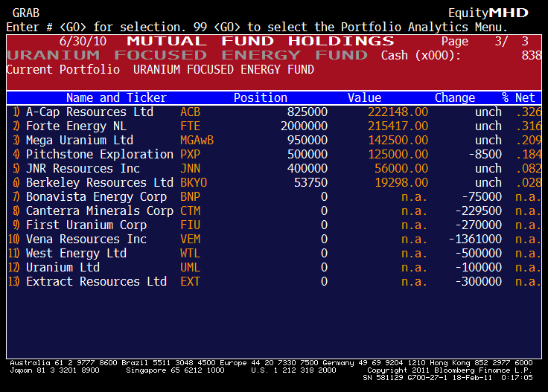Click the Change column header

[x=455, y=97]
